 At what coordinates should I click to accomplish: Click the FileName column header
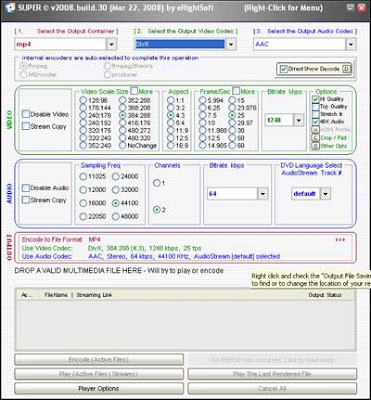point(56,295)
